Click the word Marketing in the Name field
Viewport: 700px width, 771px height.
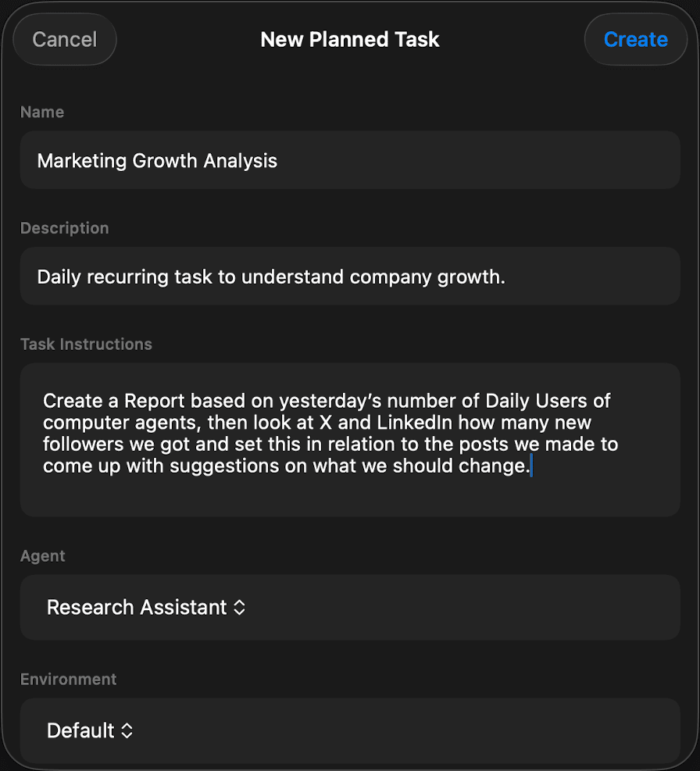click(x=81, y=161)
